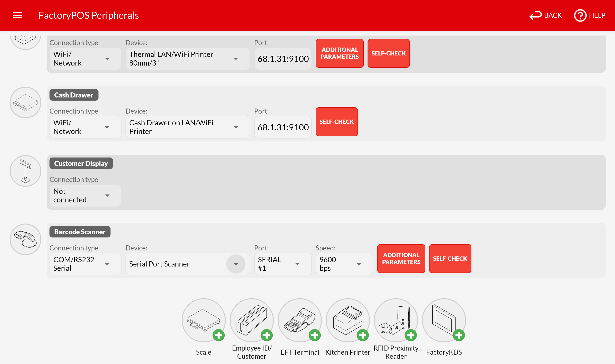Viewport: 615px width, 364px height.
Task: Open Barcode Scanner additional parameters
Action: [x=401, y=259]
